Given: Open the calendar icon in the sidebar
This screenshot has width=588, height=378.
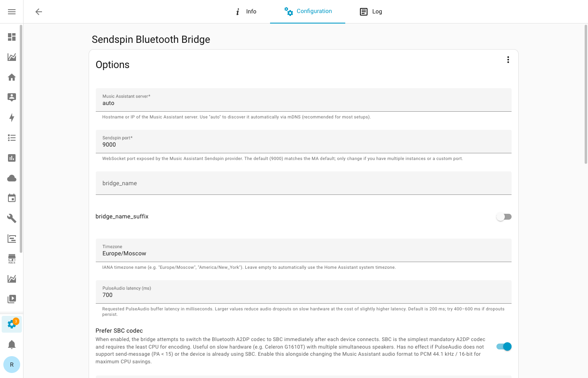Looking at the screenshot, I should click(11, 198).
